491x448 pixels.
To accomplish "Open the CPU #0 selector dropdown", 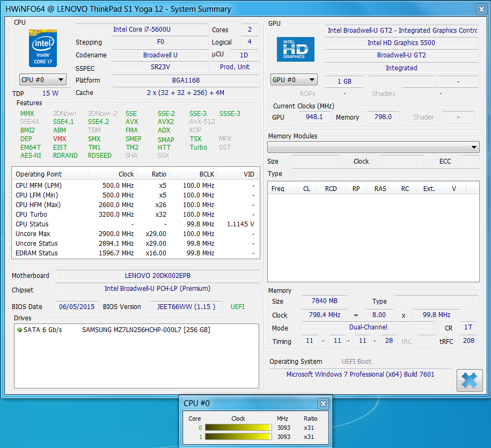I will (43, 80).
